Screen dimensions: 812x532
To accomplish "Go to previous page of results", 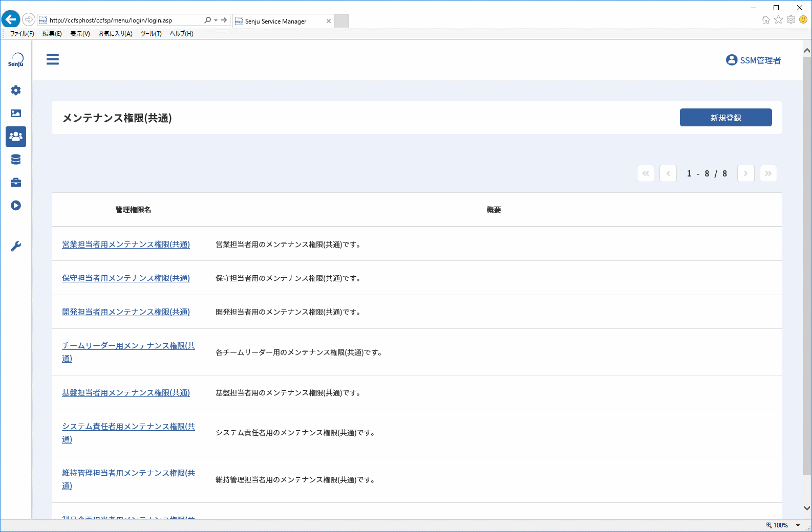I will (668, 173).
